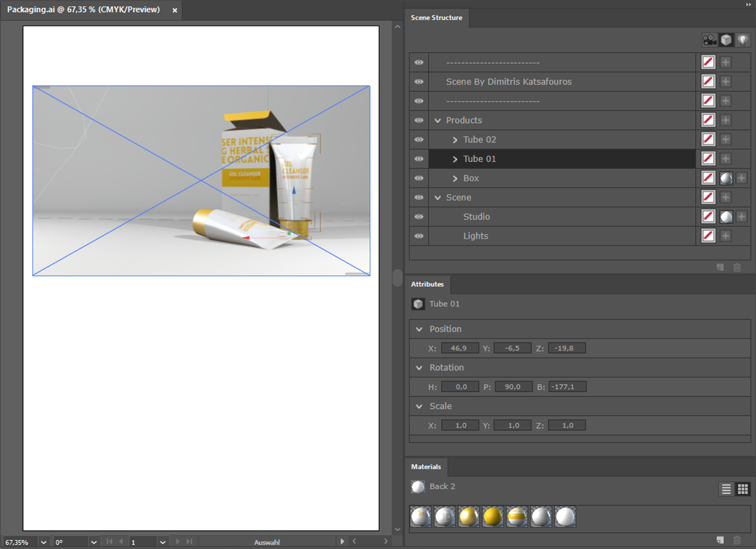Click the Position X input field
756x549 pixels.
tap(460, 348)
